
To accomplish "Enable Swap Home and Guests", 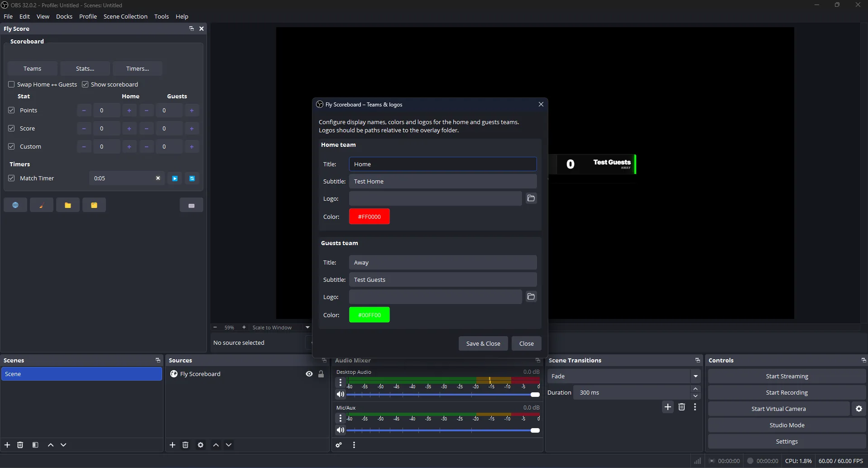I will (11, 84).
